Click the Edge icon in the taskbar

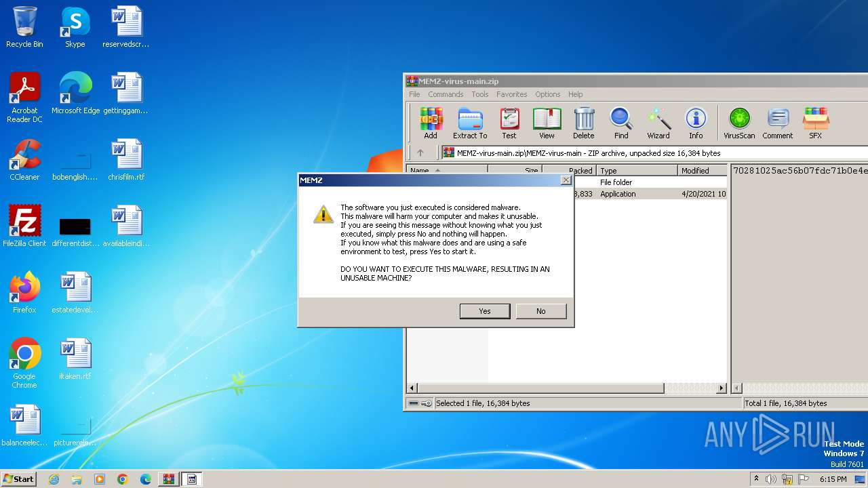(146, 479)
